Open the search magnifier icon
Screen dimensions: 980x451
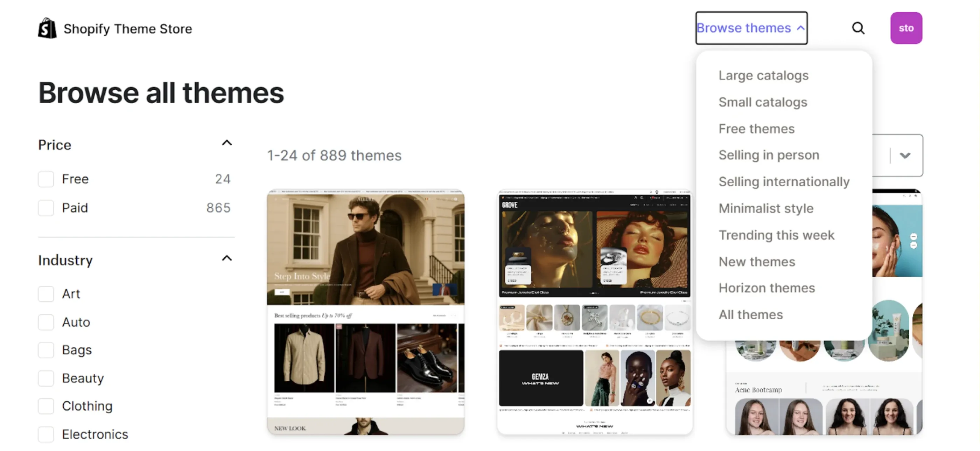[x=858, y=28]
